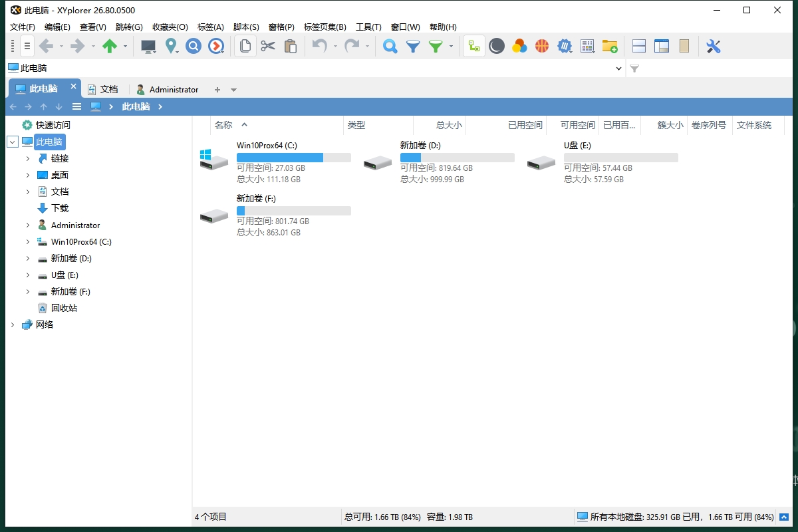
Task: Click the map pin Hotlist icon
Action: [172, 46]
